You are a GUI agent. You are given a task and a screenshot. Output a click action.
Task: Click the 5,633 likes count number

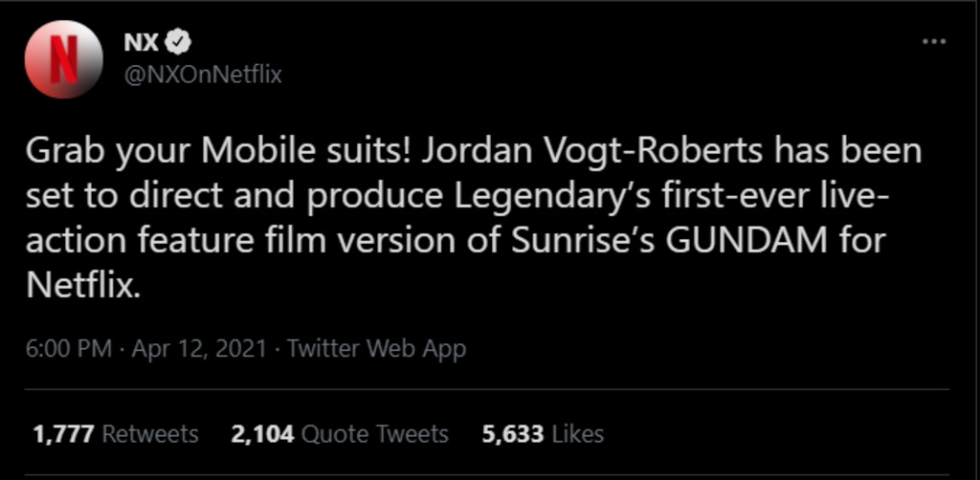tap(513, 434)
